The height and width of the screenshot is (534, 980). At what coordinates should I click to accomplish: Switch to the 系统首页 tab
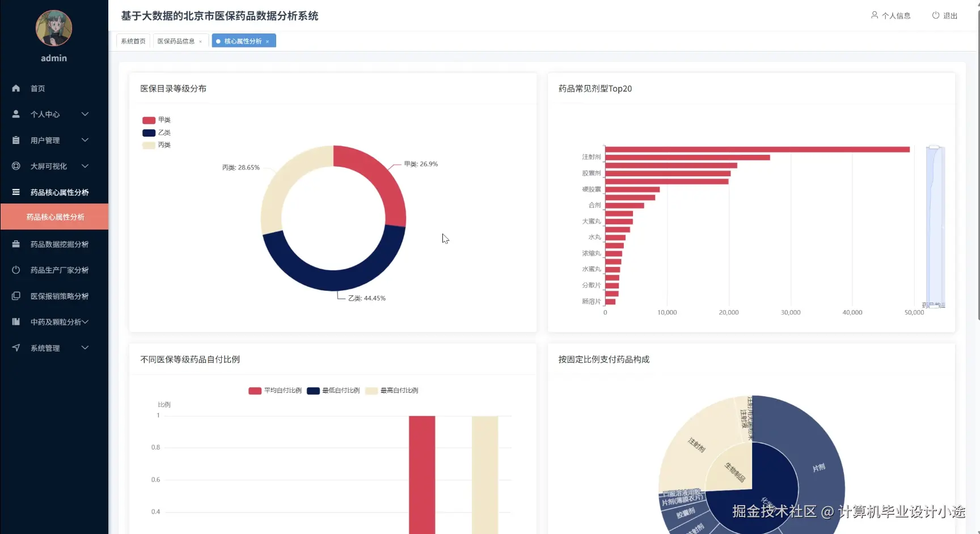(133, 41)
